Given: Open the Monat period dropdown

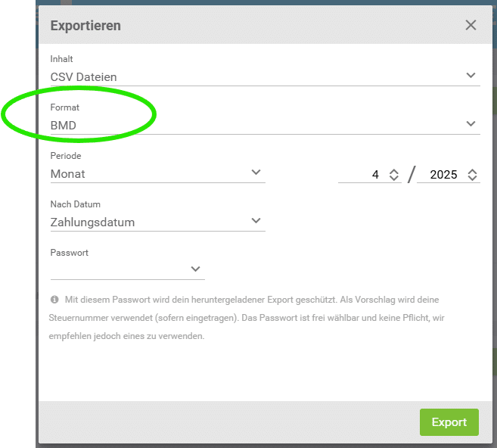Looking at the screenshot, I should (157, 174).
